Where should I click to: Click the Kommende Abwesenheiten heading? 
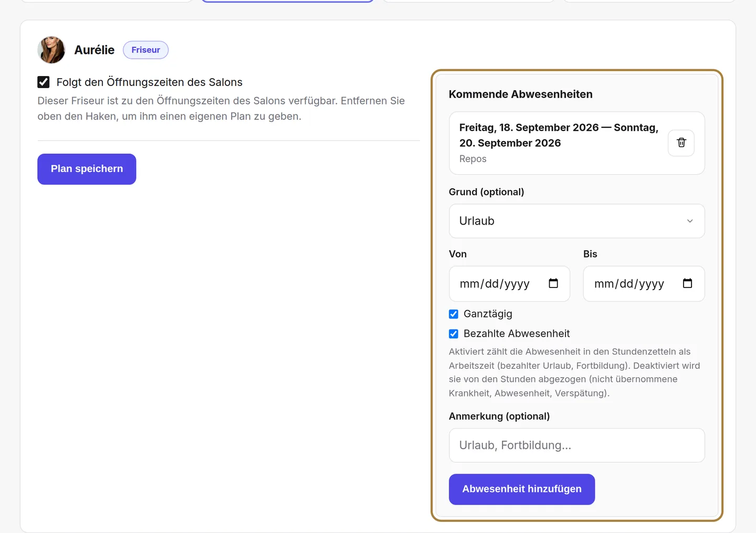521,94
